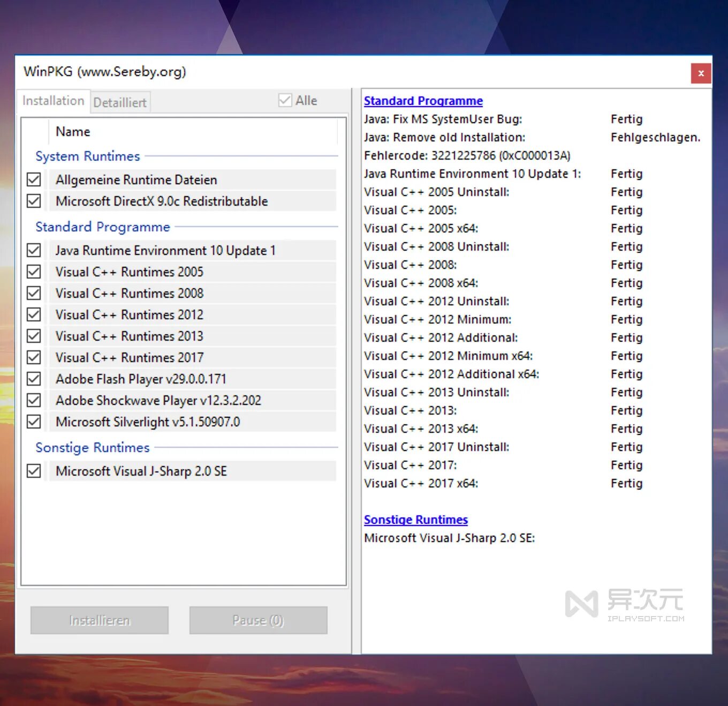
Task: Select the System Runtimes group header
Action: [88, 156]
